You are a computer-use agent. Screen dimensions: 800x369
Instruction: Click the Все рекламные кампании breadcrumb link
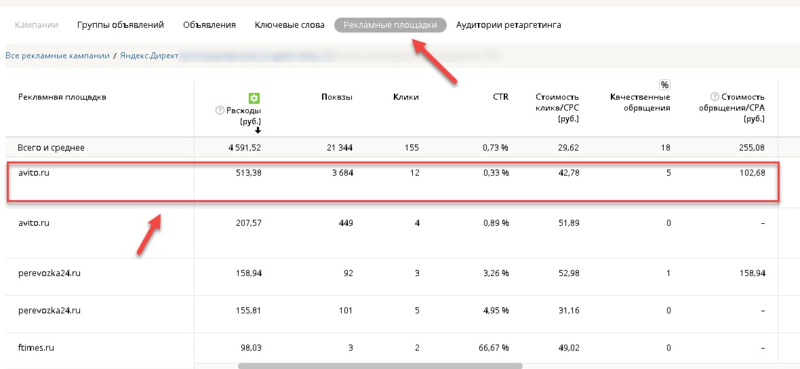(58, 56)
